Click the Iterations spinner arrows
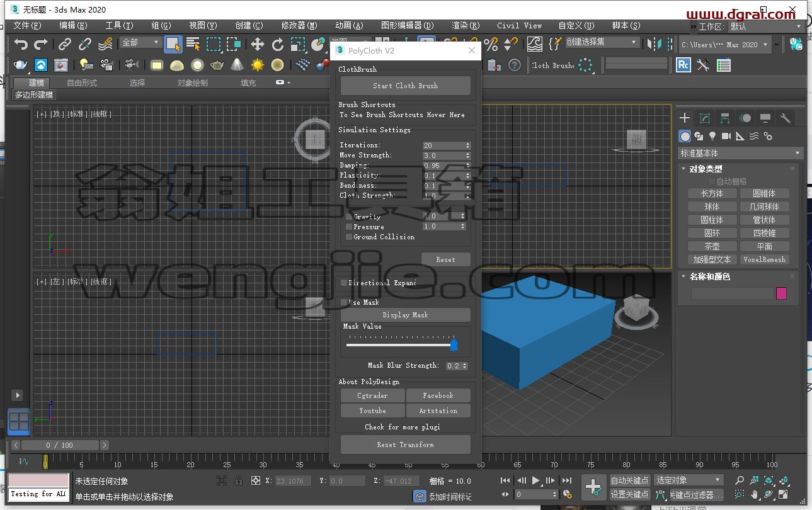The image size is (812, 510). point(467,145)
